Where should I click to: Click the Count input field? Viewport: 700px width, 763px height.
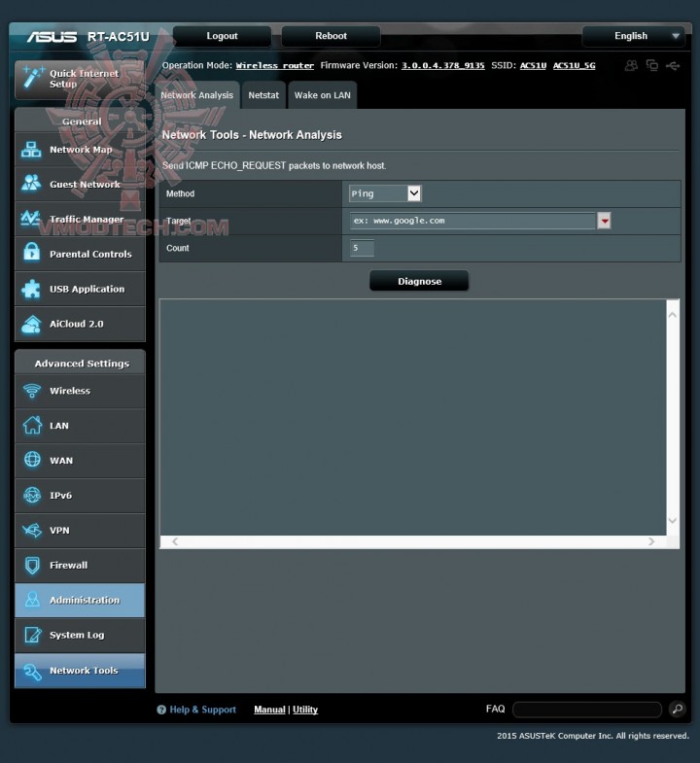[363, 248]
